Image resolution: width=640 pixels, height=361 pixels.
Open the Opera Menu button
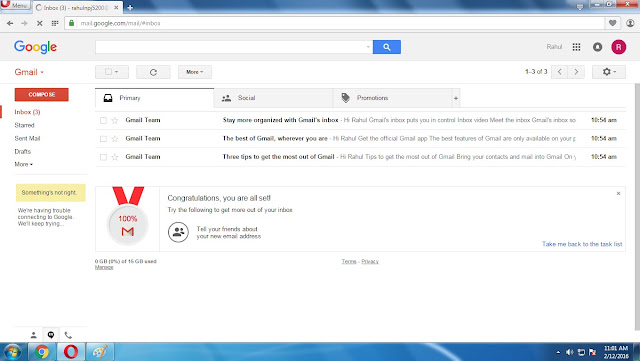16,5
